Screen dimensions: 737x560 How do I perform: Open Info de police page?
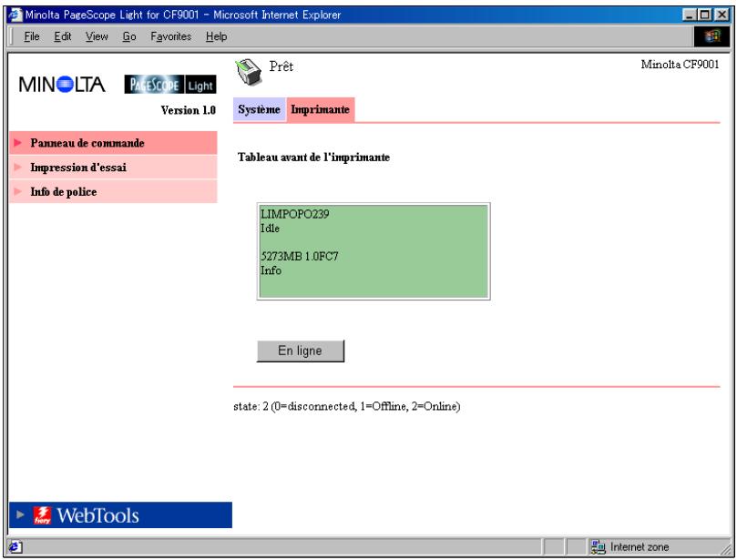tap(113, 192)
